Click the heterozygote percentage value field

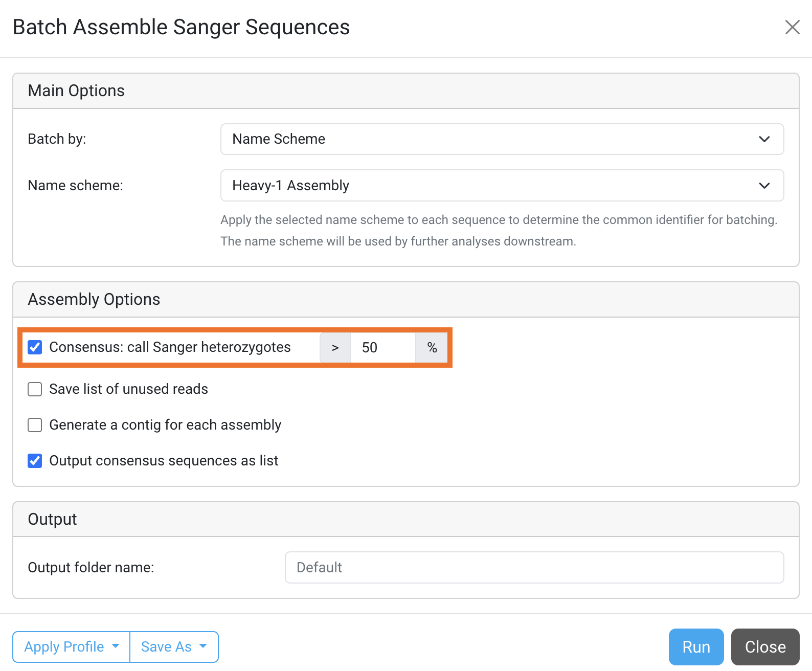[x=382, y=348]
